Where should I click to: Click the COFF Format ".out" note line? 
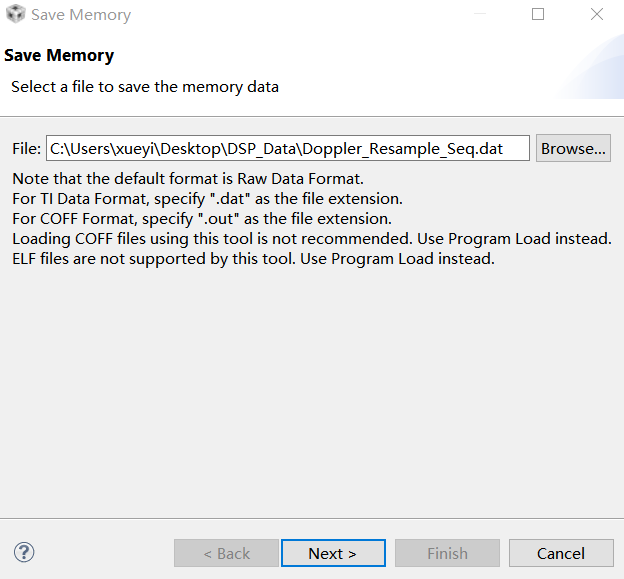click(201, 219)
